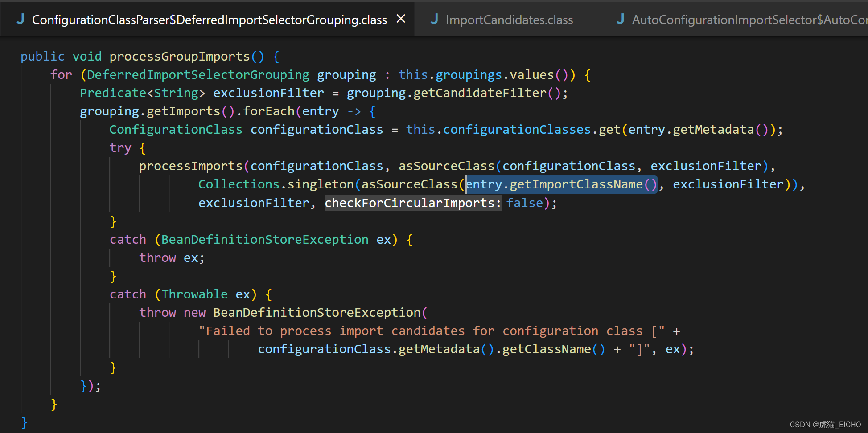Screen dimensions: 868x433
Task: Select the ConfigurationClassParser$DeferredImportSelectorGrouping.class tab
Action: (210, 19)
